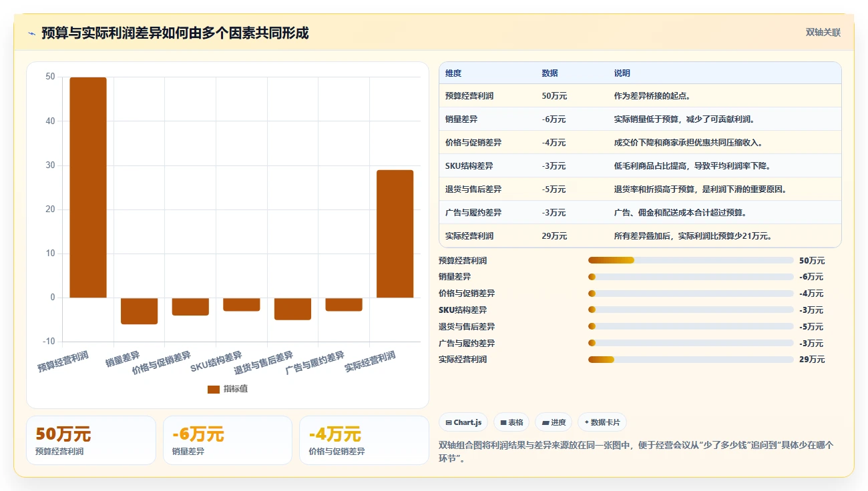Click 广告与履约差异 in the table
This screenshot has height=491, width=868.
[x=473, y=213]
